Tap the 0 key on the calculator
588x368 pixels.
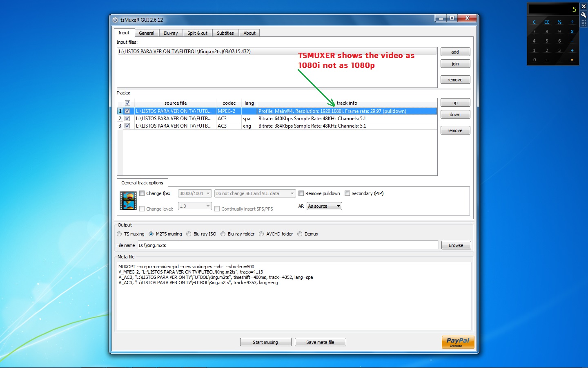click(534, 60)
